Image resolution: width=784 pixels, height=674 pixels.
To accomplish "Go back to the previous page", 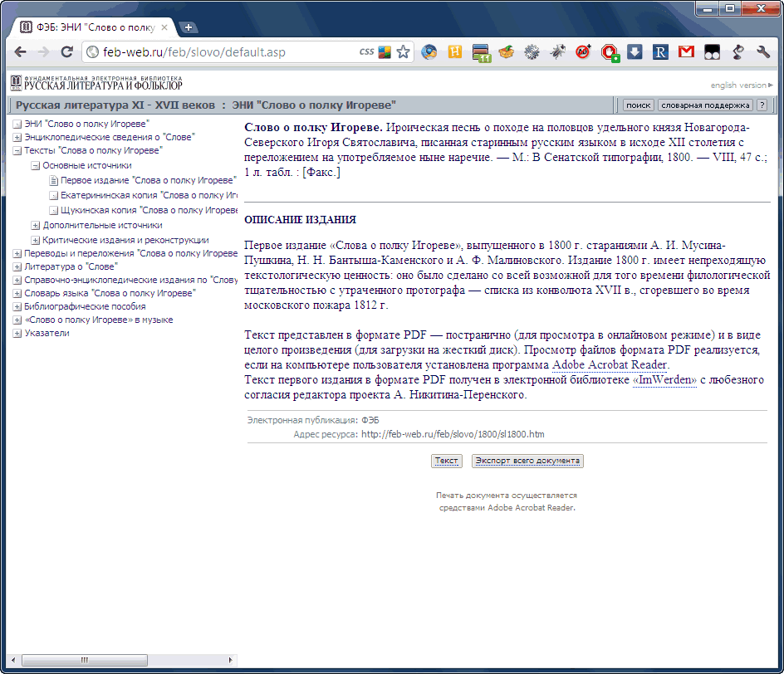I will pos(20,52).
